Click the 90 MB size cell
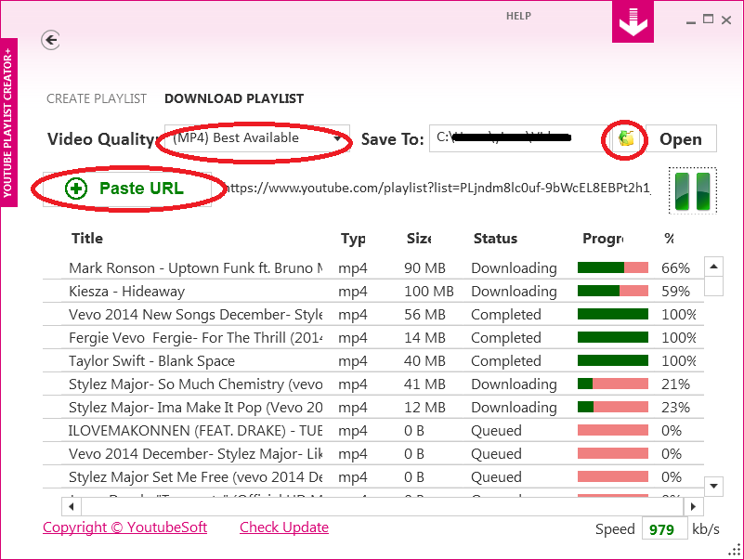744x560 pixels. 424,268
